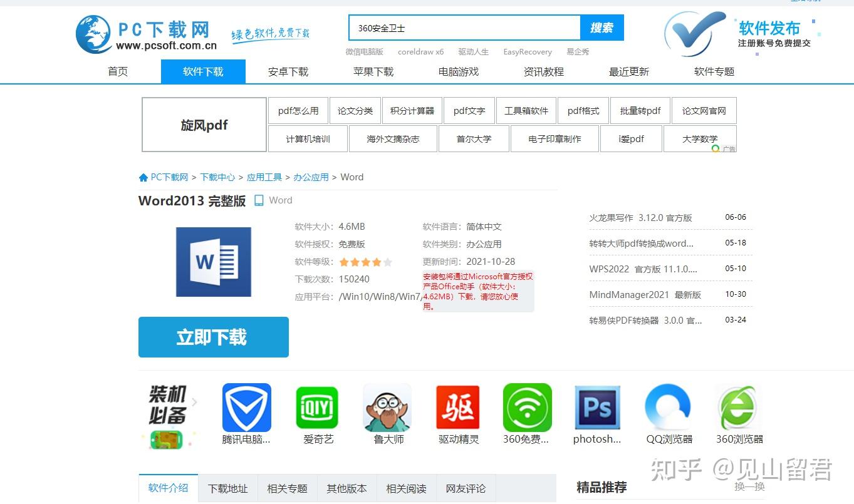This screenshot has height=504, width=854.
Task: Open the 鲁大师 app icon
Action: pyautogui.click(x=387, y=408)
